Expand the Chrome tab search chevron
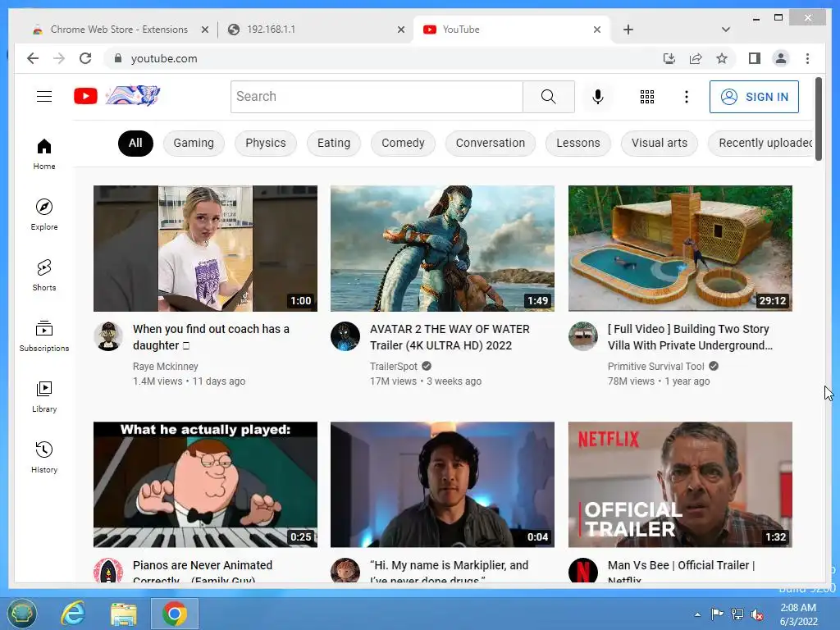Image resolution: width=840 pixels, height=630 pixels. [x=725, y=30]
